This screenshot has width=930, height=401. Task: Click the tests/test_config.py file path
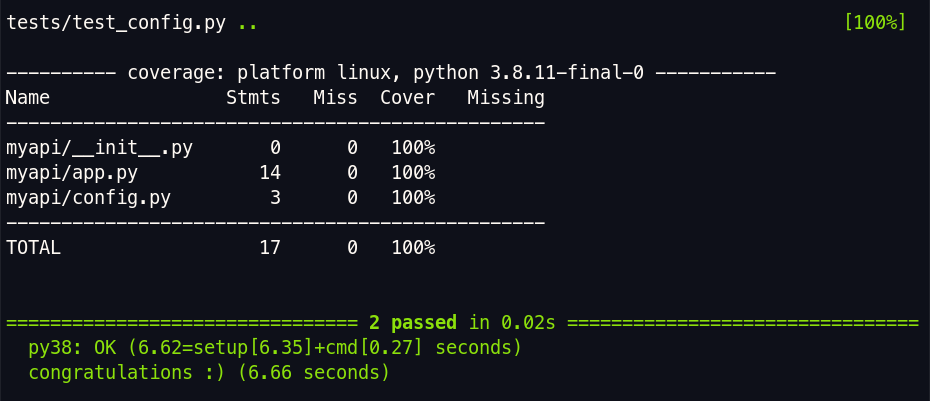click(116, 23)
